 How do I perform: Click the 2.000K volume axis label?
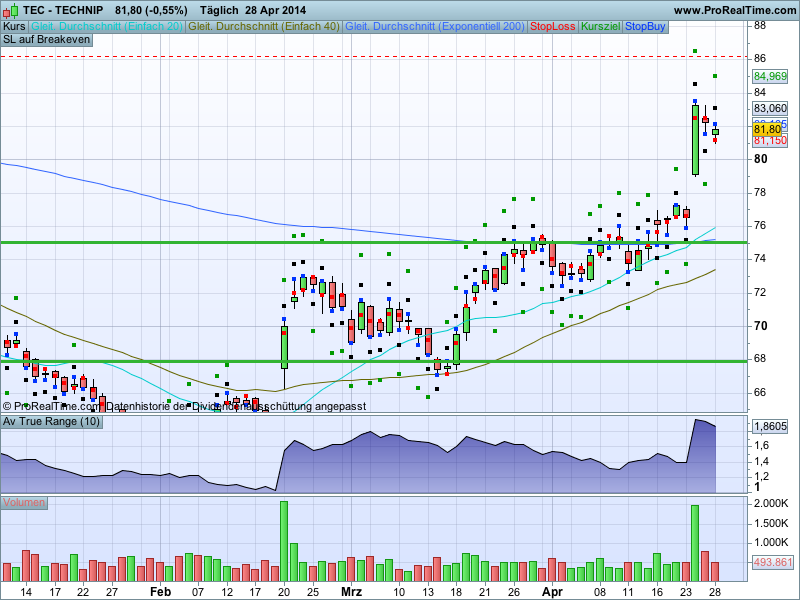[771, 504]
